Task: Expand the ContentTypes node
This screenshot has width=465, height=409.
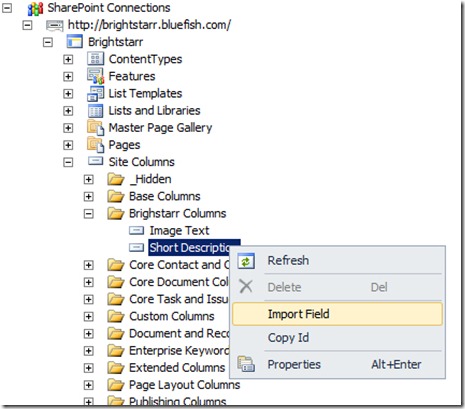Action: (68, 59)
